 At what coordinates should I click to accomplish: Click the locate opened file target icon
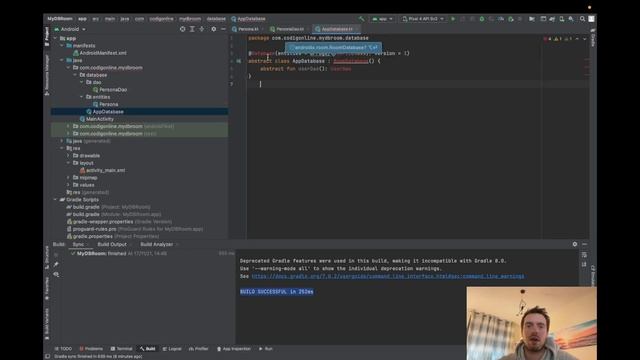pos(182,29)
